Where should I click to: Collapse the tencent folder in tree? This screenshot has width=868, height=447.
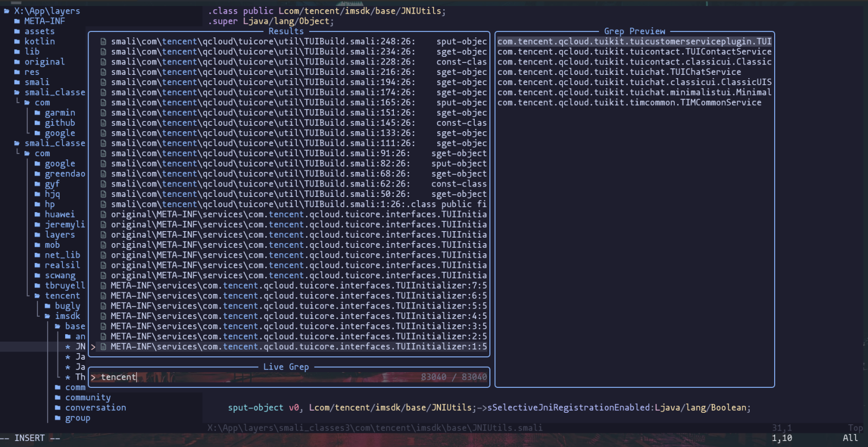click(57, 296)
